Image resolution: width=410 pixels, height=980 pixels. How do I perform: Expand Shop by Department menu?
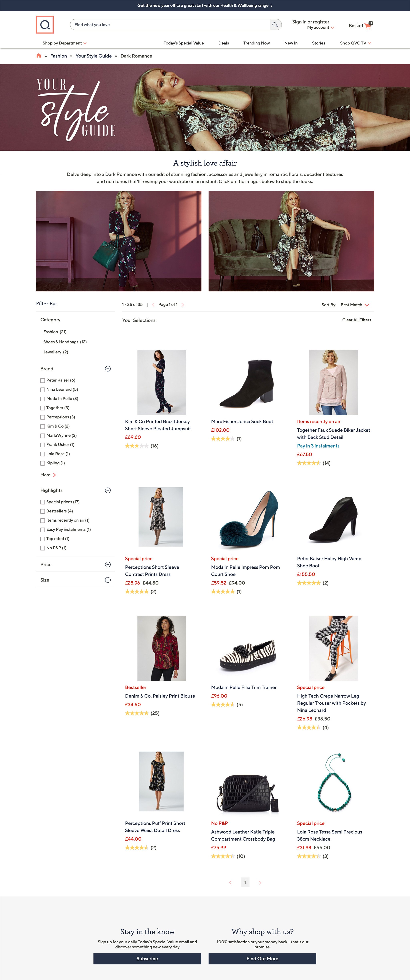(x=65, y=43)
